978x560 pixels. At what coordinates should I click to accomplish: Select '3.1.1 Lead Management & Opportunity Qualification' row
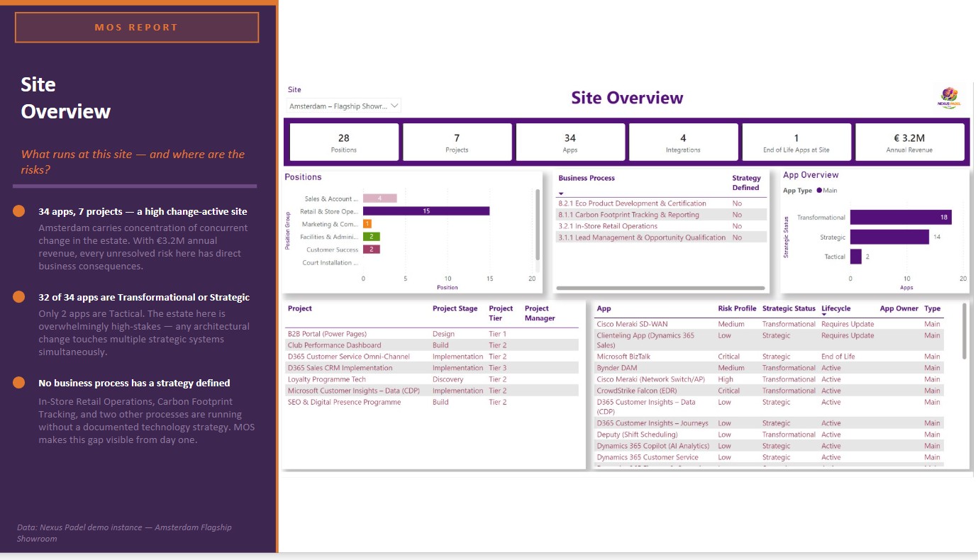662,237
